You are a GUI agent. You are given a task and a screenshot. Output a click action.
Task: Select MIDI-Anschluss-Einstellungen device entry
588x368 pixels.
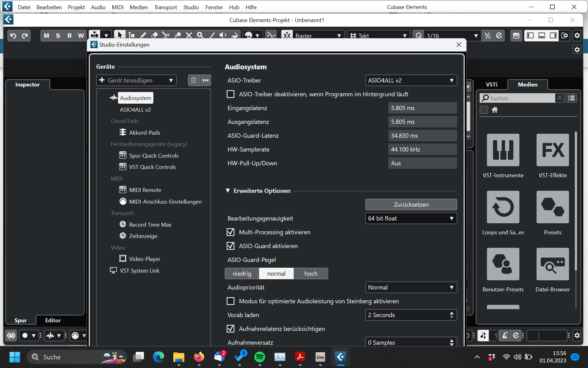[165, 201]
